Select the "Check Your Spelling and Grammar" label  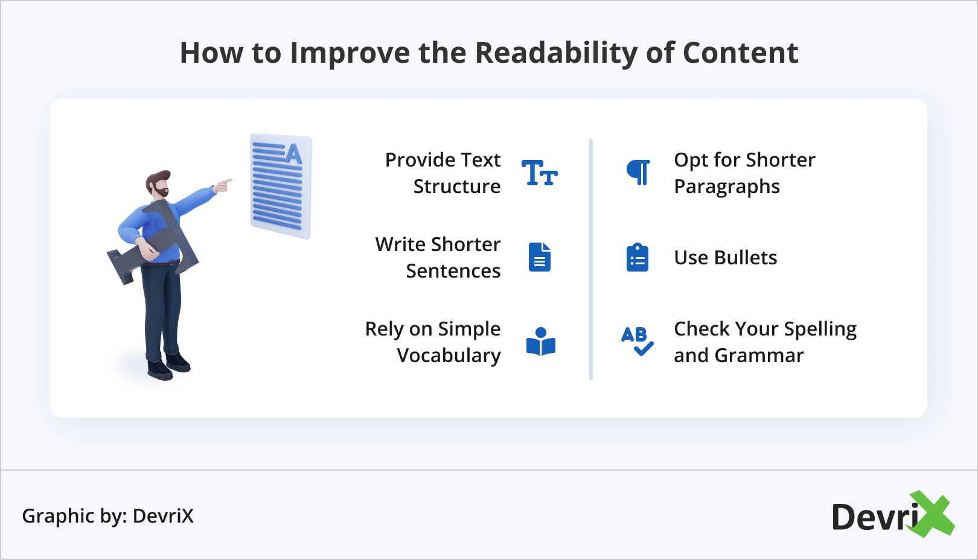[765, 342]
